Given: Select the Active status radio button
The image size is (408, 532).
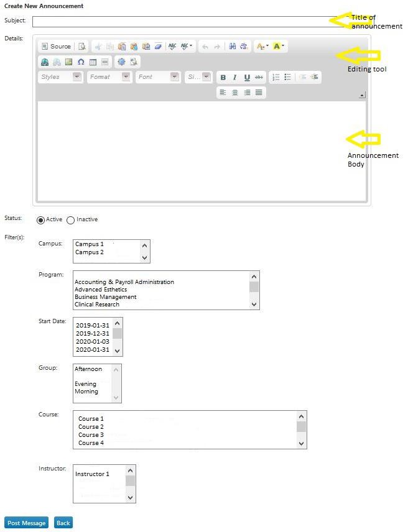Looking at the screenshot, I should click(x=41, y=220).
